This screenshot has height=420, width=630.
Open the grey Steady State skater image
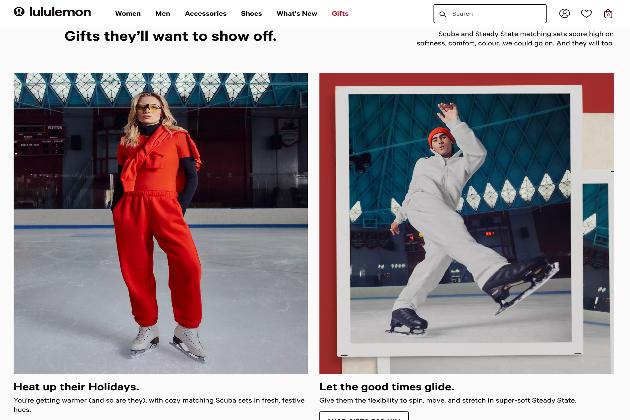(466, 223)
